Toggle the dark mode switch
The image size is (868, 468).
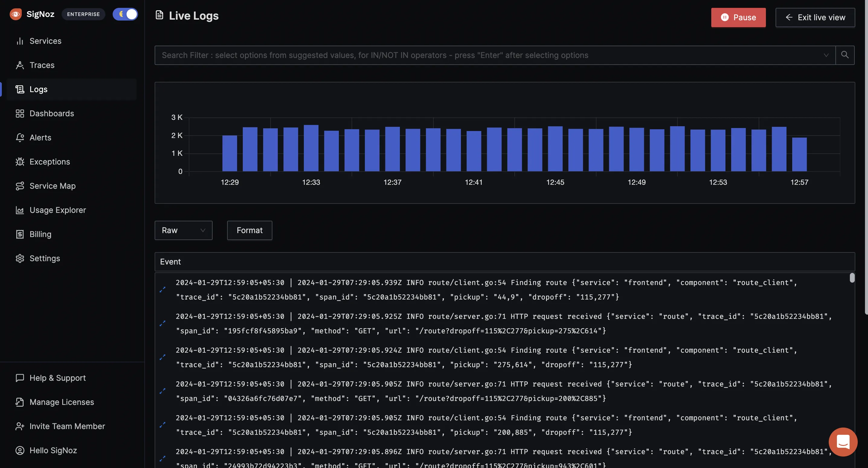tap(125, 14)
